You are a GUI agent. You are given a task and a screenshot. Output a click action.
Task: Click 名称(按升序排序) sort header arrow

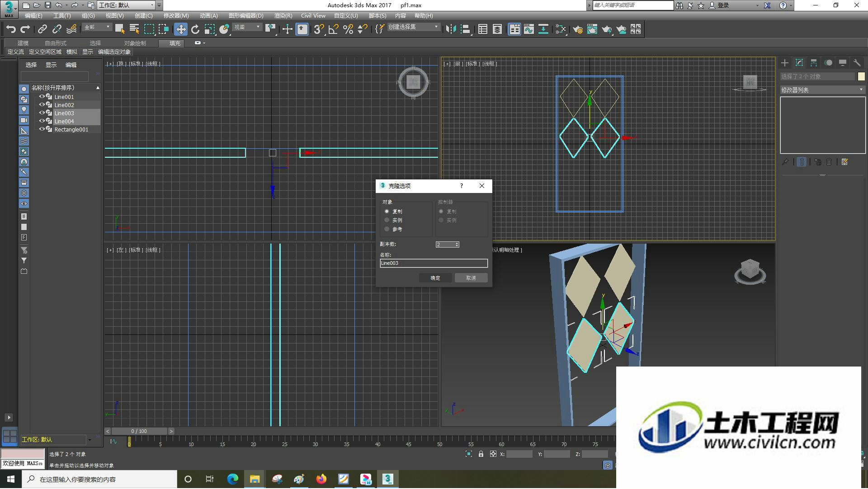pos(98,88)
